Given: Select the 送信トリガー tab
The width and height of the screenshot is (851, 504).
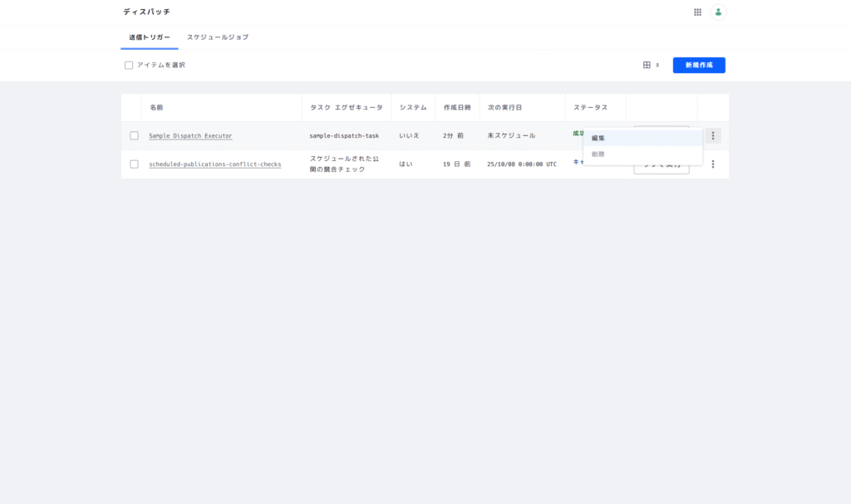Looking at the screenshot, I should 150,37.
